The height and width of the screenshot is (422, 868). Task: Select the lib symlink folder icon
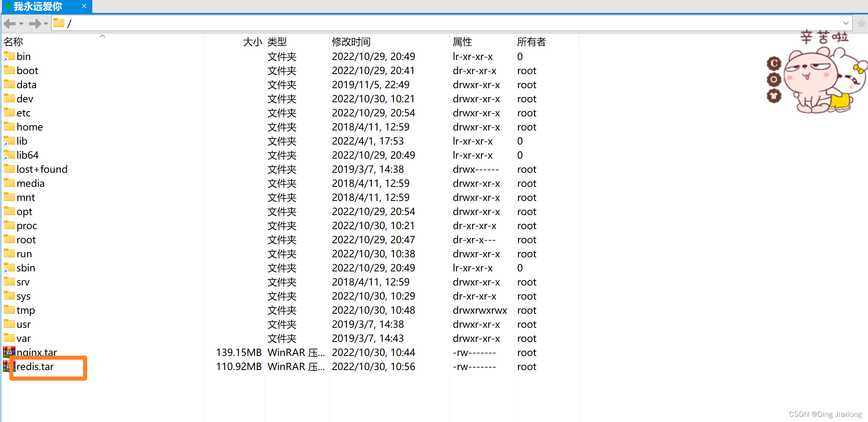(x=9, y=141)
